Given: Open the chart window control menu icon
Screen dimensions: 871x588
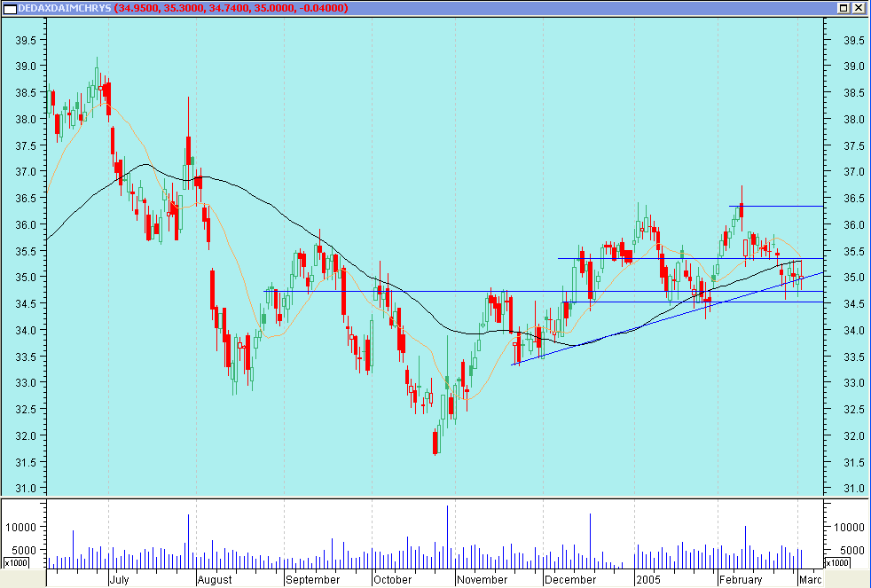Looking at the screenshot, I should pos(9,8).
